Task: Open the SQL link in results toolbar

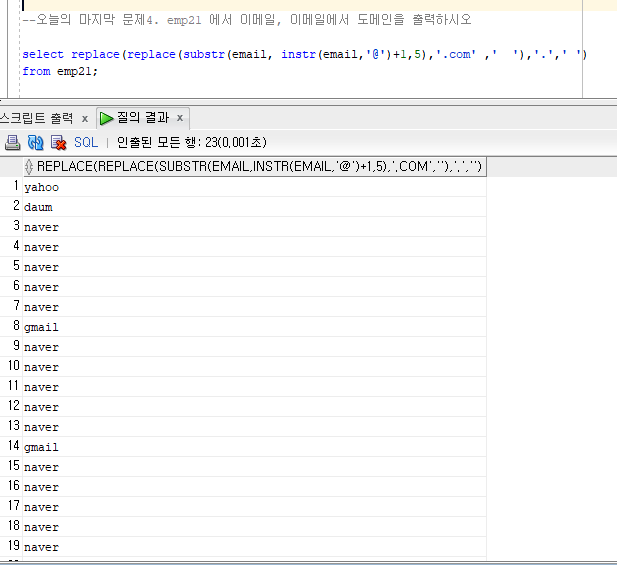Action: pyautogui.click(x=86, y=142)
